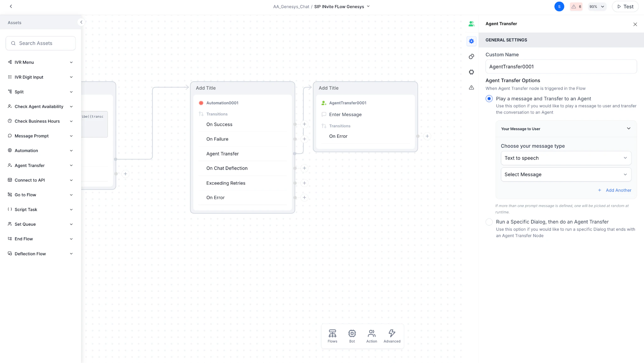Open the Action panel in bottom toolbar

click(371, 336)
